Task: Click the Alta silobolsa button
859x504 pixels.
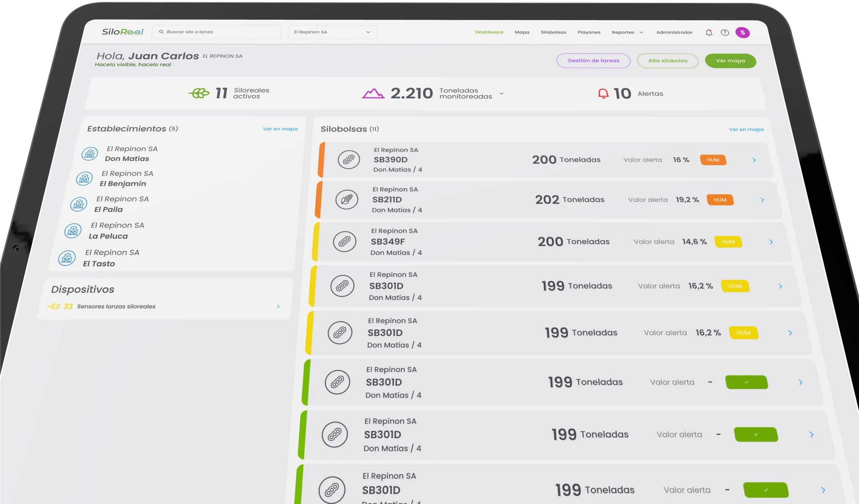Action: click(667, 61)
